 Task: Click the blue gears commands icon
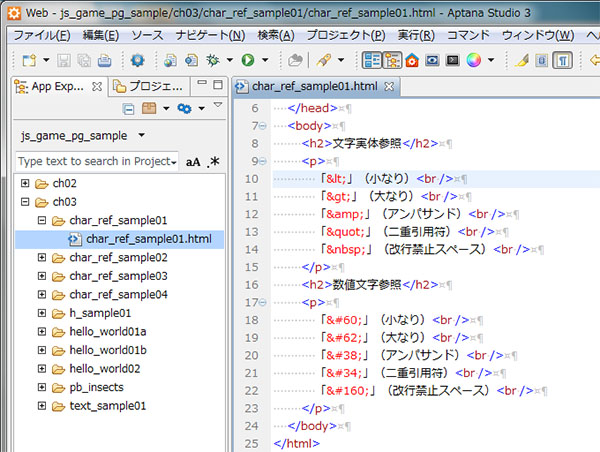coord(184,109)
